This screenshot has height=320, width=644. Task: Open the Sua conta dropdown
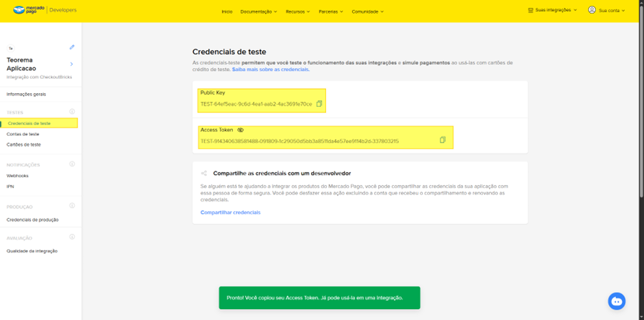point(606,10)
